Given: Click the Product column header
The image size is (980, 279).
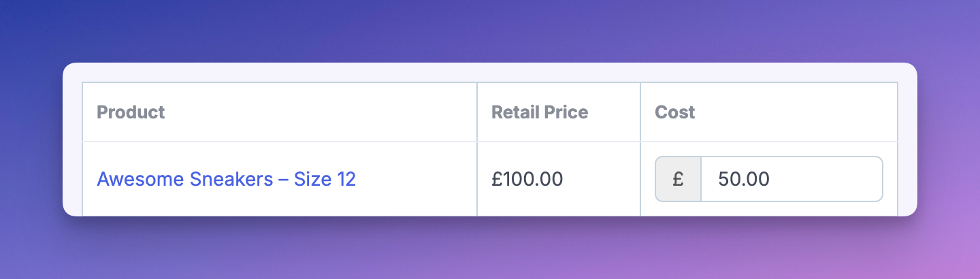Looking at the screenshot, I should (131, 112).
